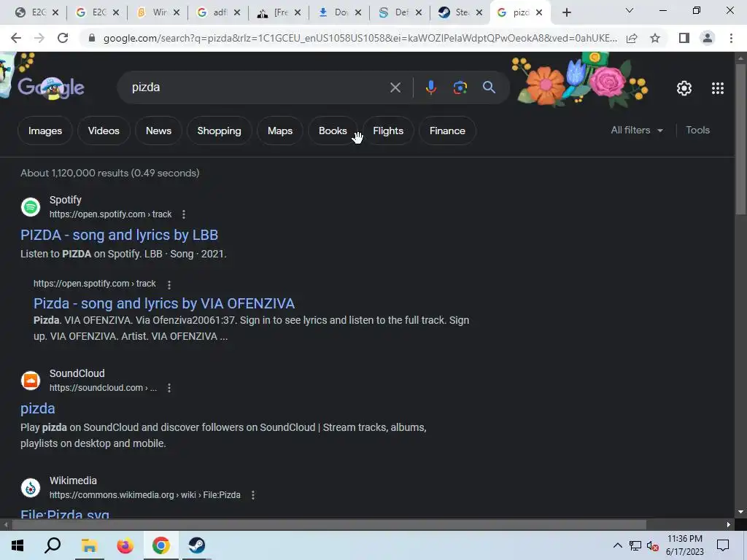This screenshot has width=747, height=560.
Task: Share this page via the share icon
Action: (x=632, y=38)
